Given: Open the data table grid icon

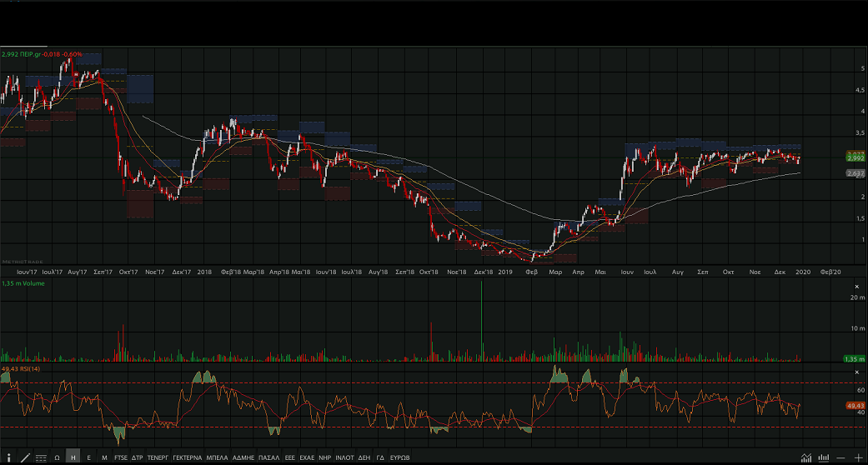Looking at the screenshot, I should [x=41, y=457].
